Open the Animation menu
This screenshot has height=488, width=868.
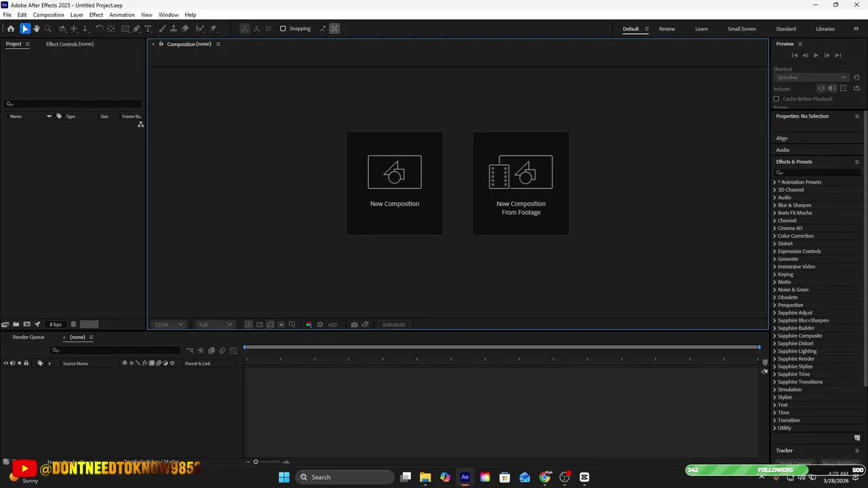122,15
